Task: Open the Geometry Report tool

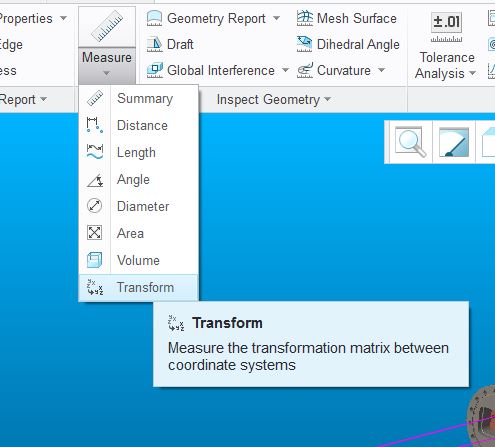Action: click(x=216, y=18)
